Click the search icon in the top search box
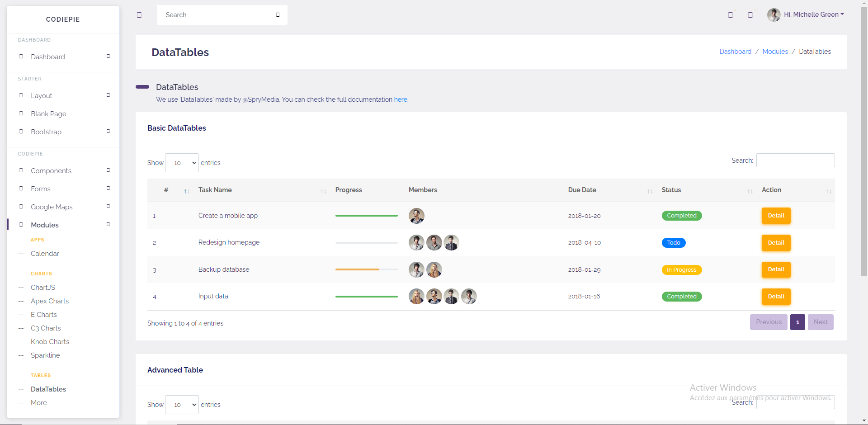868x425 pixels. 278,15
